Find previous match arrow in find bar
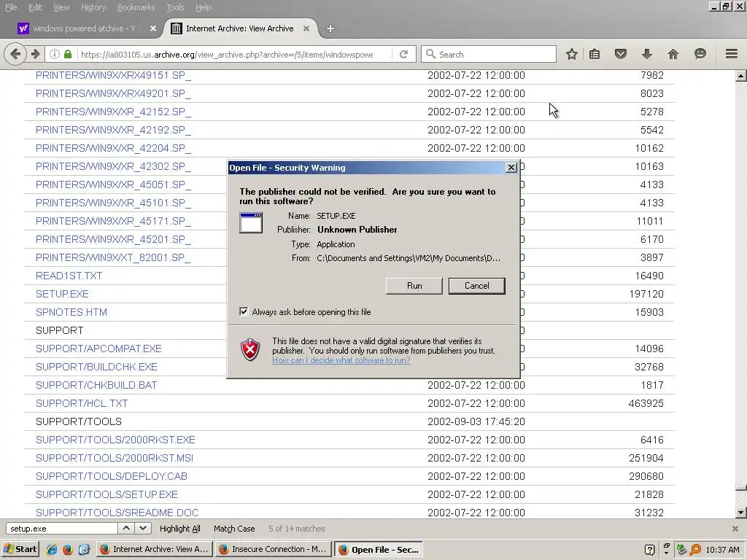The width and height of the screenshot is (747, 560). point(126,528)
